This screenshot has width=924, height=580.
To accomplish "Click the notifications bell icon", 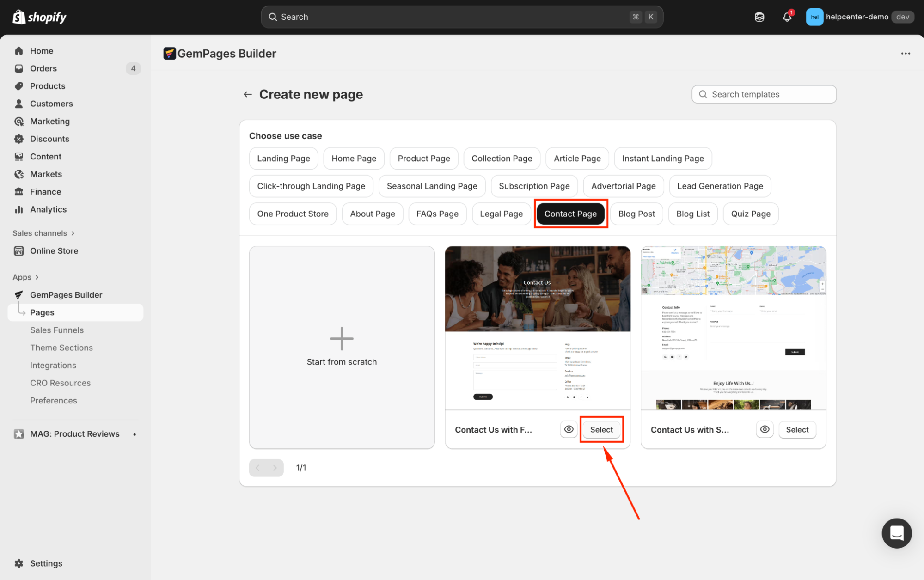I will pos(787,17).
